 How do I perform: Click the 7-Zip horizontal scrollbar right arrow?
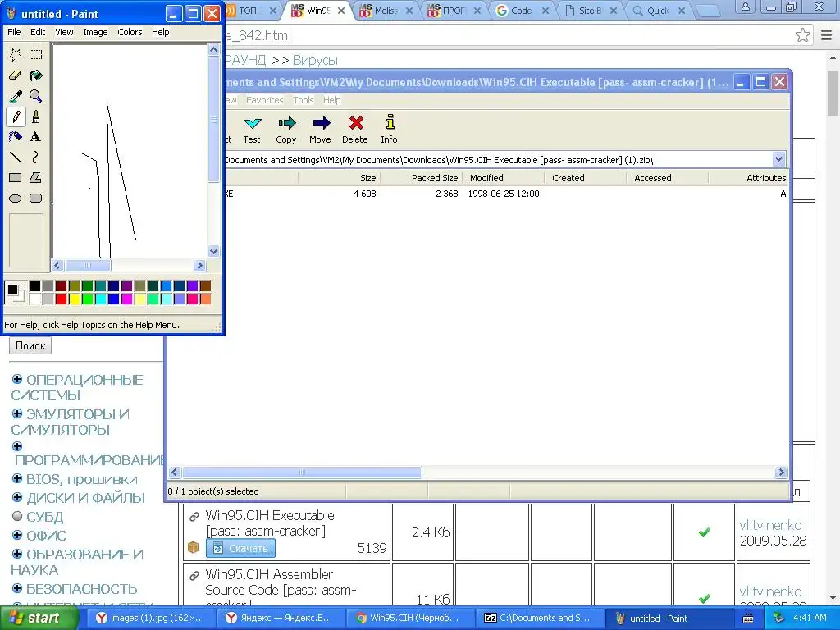pyautogui.click(x=781, y=472)
